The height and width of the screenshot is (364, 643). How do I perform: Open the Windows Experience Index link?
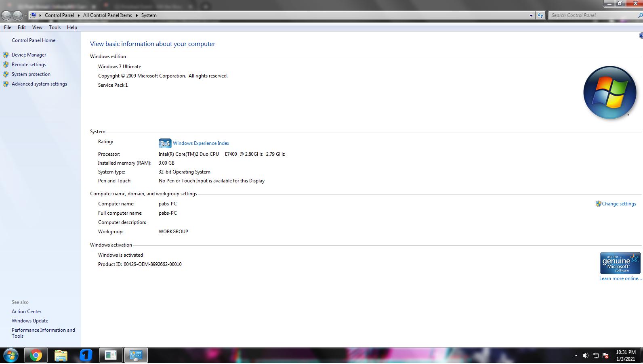click(201, 143)
